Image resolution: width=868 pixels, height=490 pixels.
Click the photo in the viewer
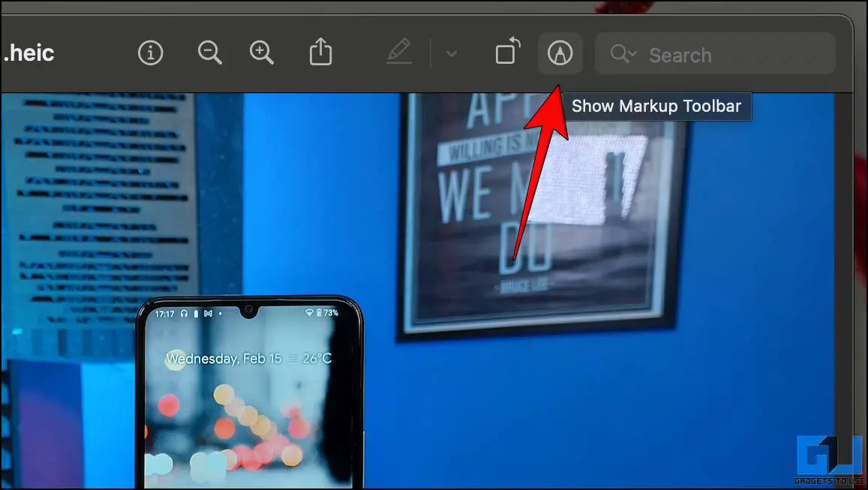pyautogui.click(x=418, y=290)
